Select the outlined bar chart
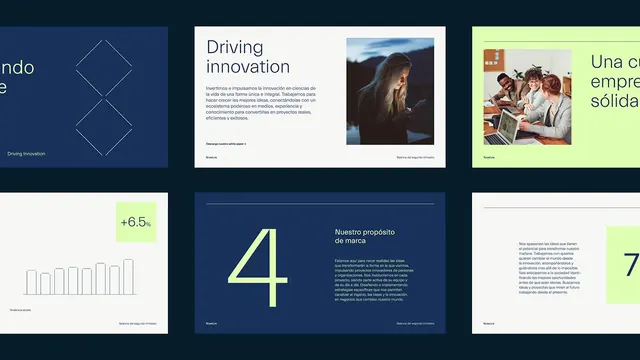This screenshot has height=360, width=640. pos(80,277)
